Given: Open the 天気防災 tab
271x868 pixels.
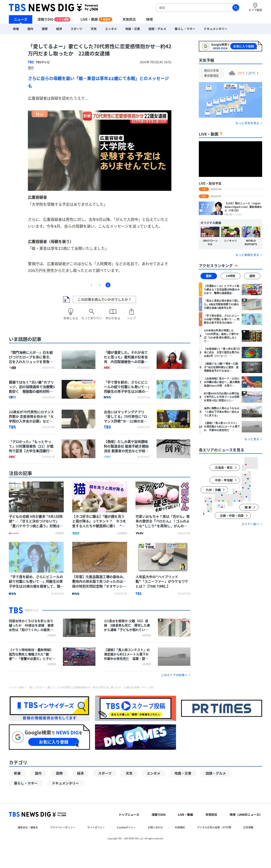Looking at the screenshot, I should 129,20.
